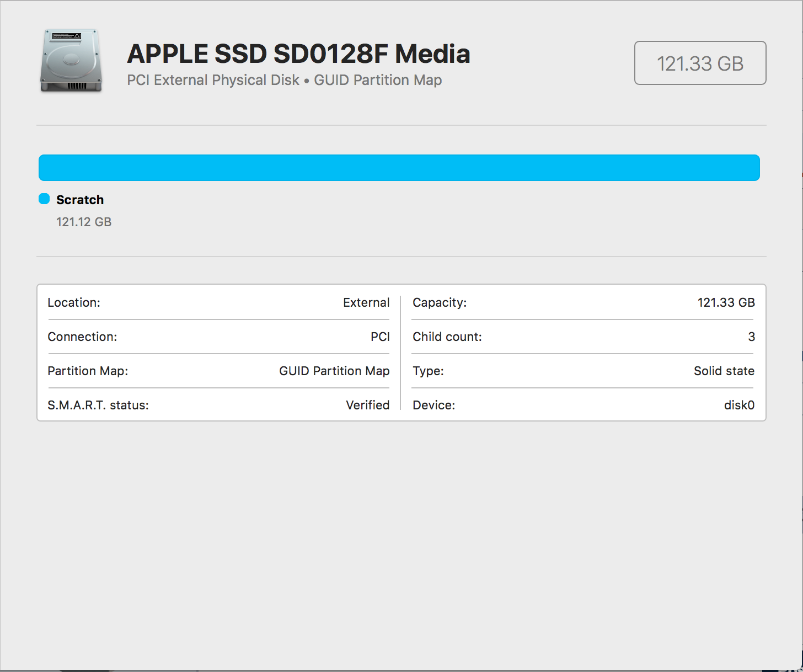Image resolution: width=803 pixels, height=672 pixels.
Task: Select the Solid state type value
Action: (x=724, y=371)
